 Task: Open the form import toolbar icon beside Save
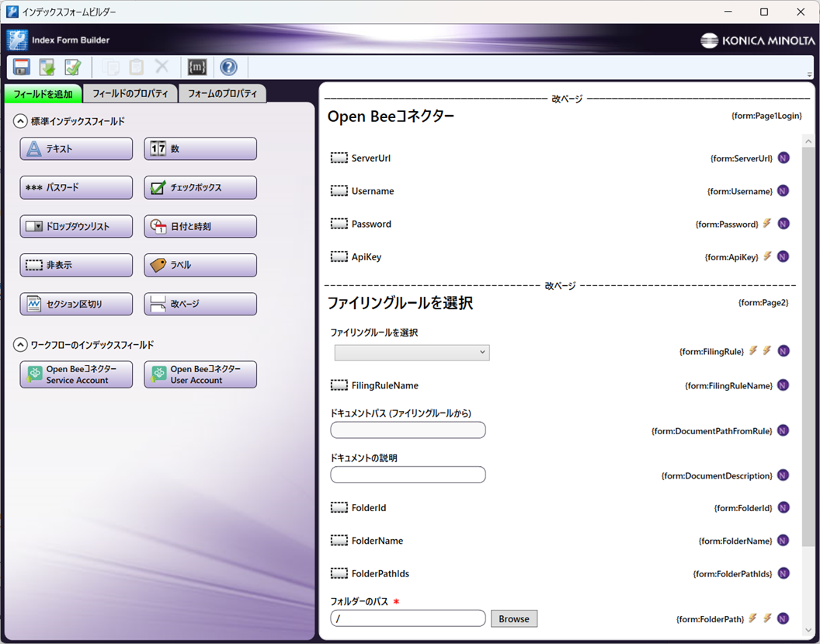tap(47, 67)
